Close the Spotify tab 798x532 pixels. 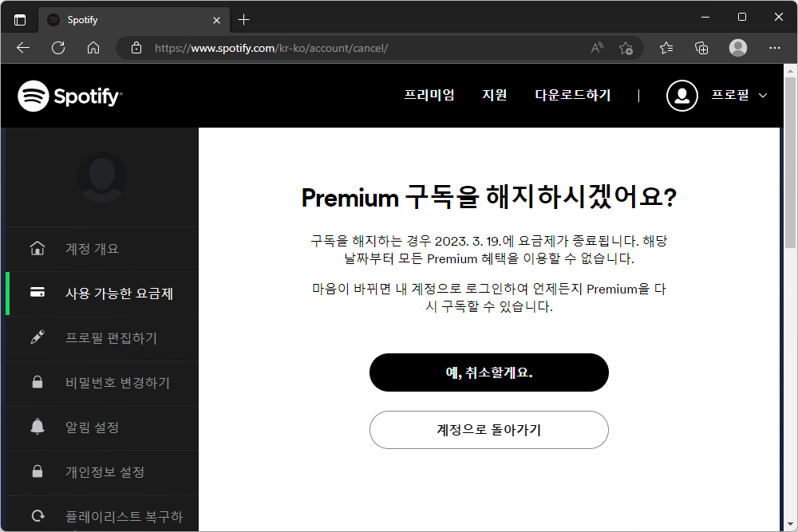coord(216,21)
